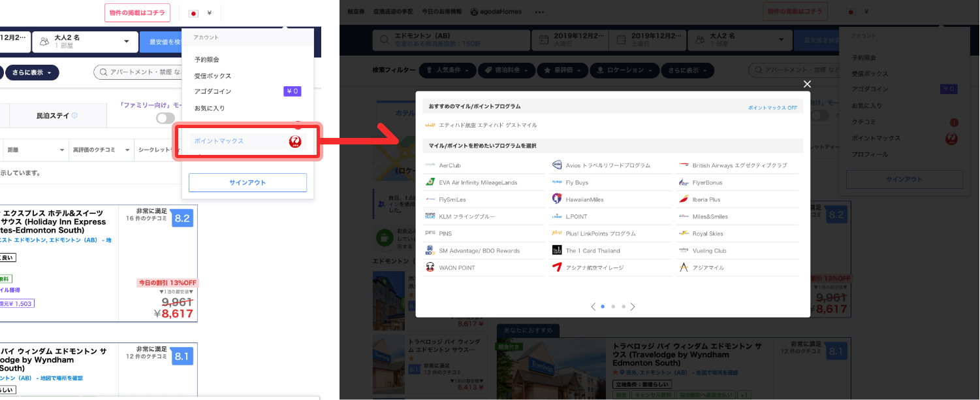This screenshot has width=980, height=400.
Task: Click the WAON POINT dog logo
Action: pos(430,267)
